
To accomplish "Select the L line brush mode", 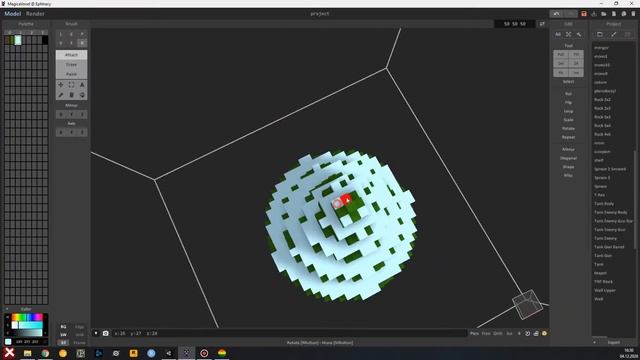I will [x=61, y=34].
